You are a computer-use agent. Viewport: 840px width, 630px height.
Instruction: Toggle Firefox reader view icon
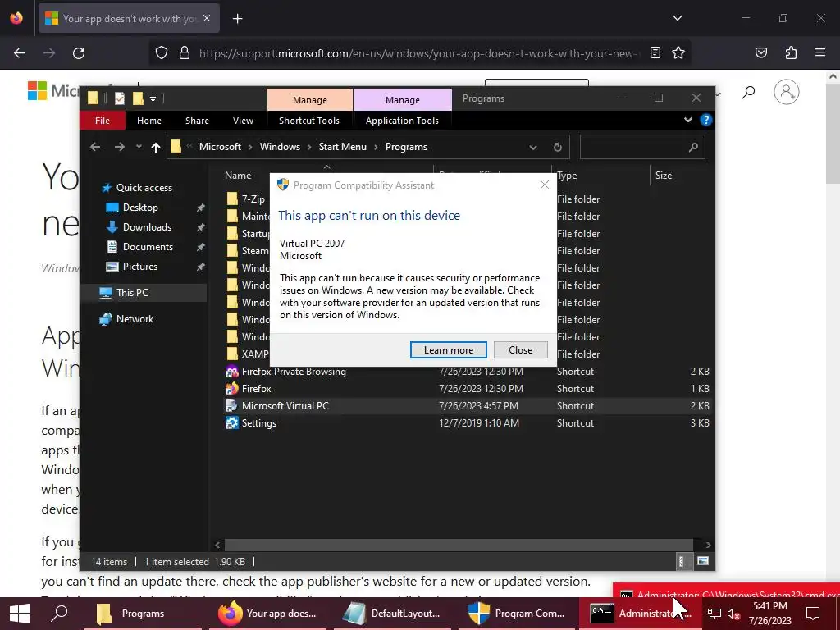pyautogui.click(x=655, y=52)
